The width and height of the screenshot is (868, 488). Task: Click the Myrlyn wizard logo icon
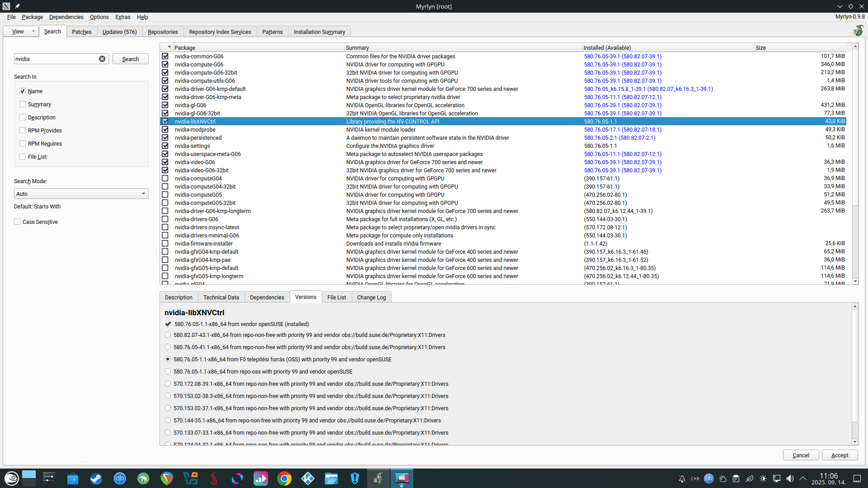(x=858, y=31)
